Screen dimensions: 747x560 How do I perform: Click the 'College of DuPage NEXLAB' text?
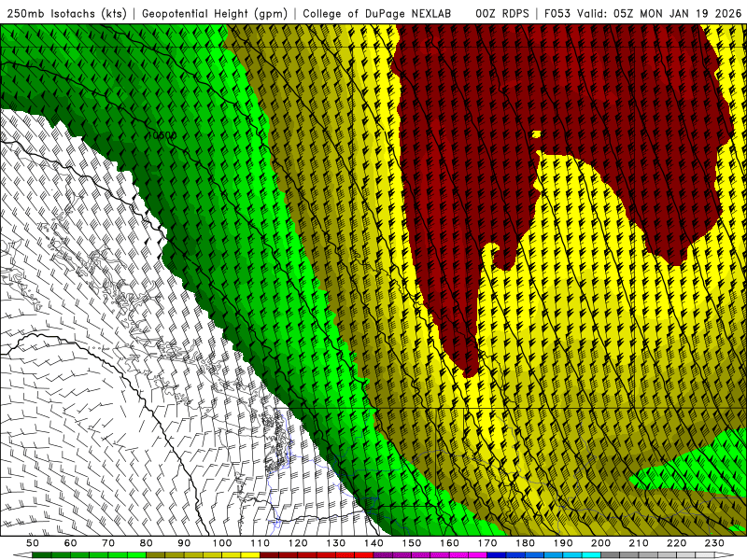point(376,14)
